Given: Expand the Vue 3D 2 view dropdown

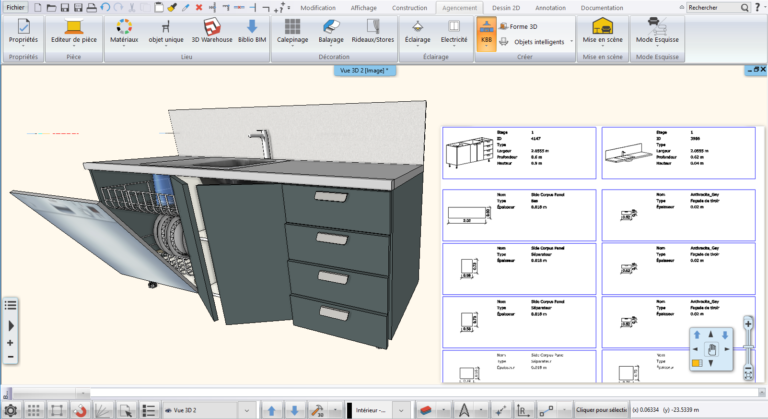Looking at the screenshot, I should click(247, 410).
